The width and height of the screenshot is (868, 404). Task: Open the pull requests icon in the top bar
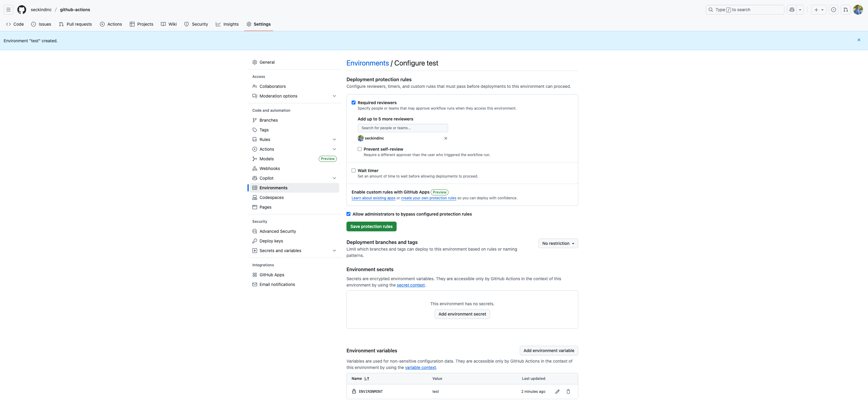(x=845, y=10)
